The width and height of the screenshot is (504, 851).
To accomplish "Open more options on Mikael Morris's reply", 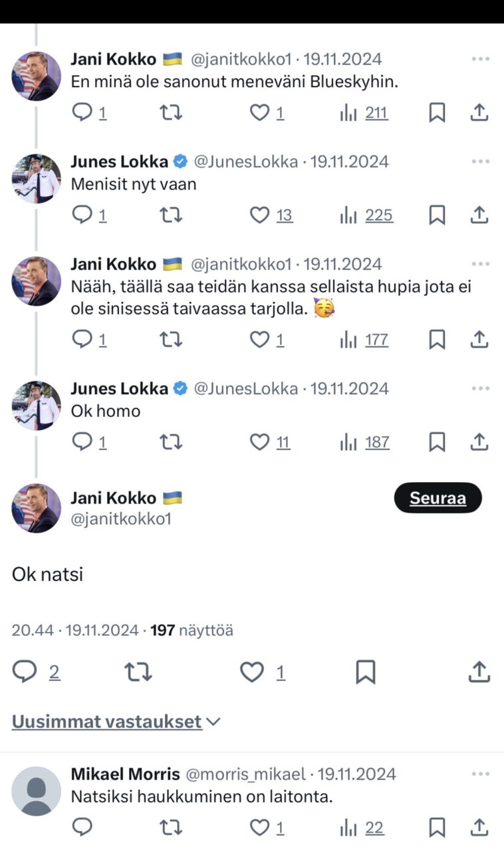I will [480, 775].
